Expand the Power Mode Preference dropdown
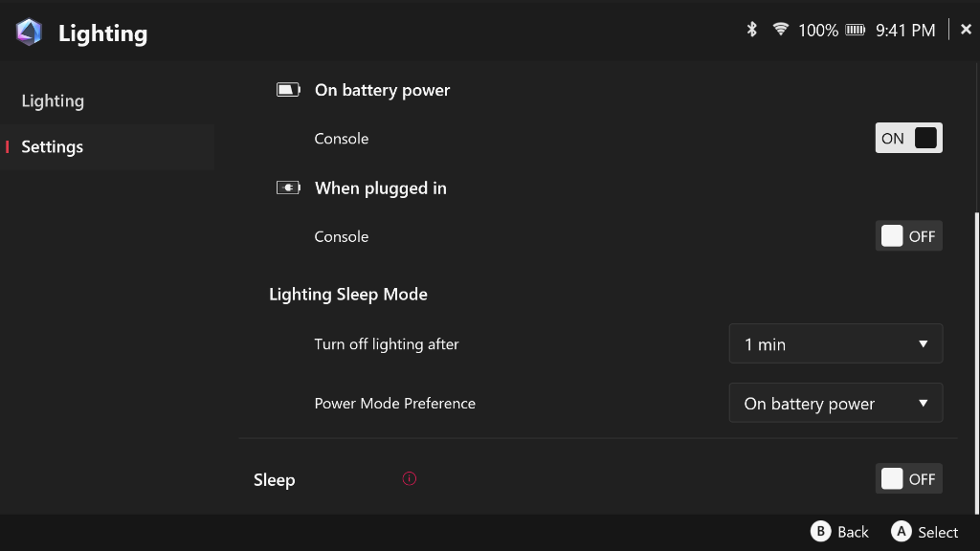 [835, 404]
